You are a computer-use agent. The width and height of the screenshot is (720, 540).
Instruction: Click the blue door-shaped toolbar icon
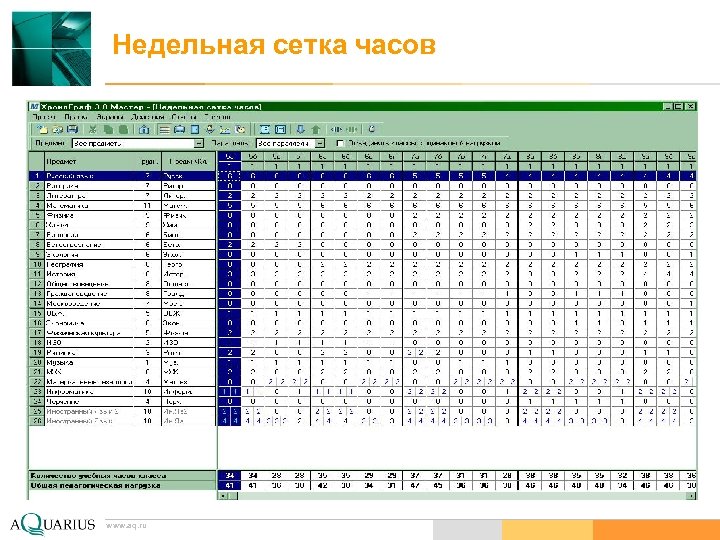pos(195,129)
